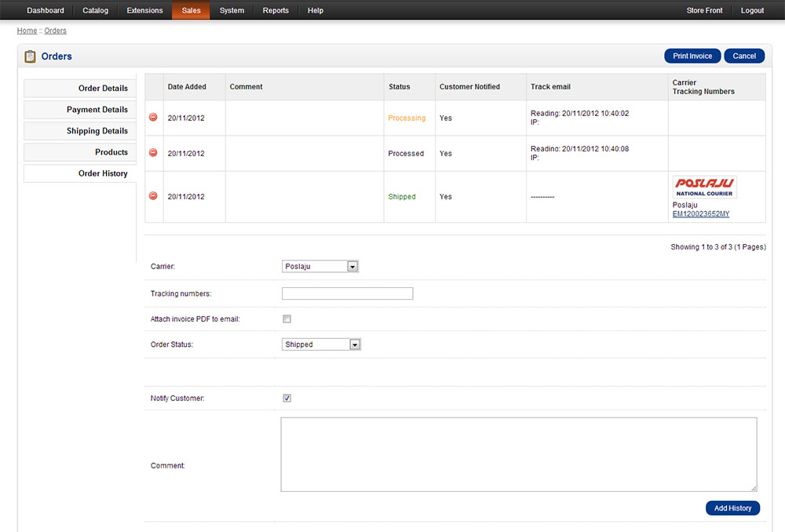Open the Sales menu

tap(191, 10)
